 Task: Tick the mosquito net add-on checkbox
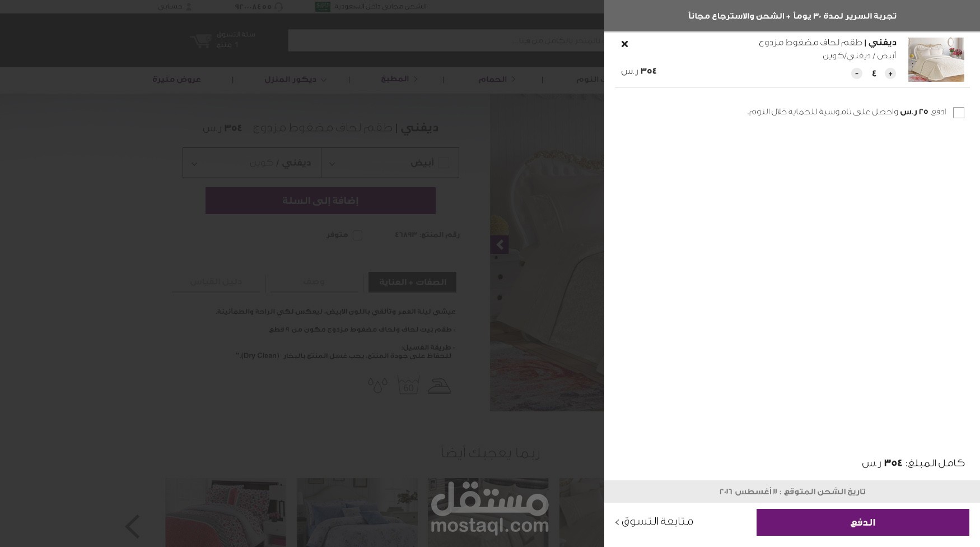pos(959,113)
